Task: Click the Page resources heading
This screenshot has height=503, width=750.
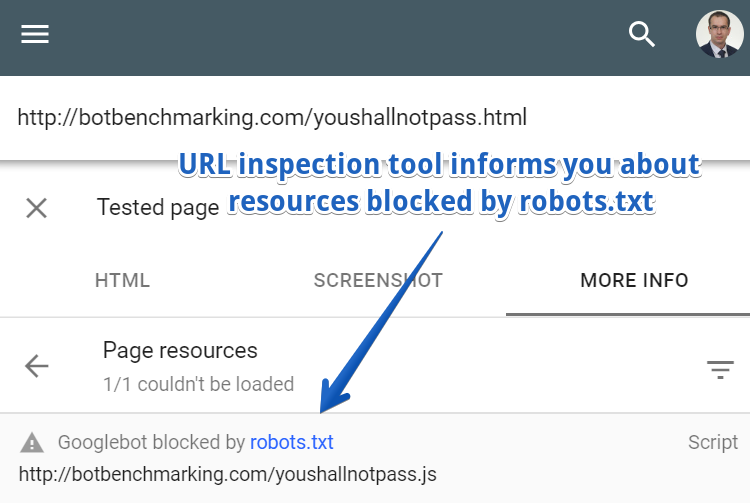Action: 180,350
